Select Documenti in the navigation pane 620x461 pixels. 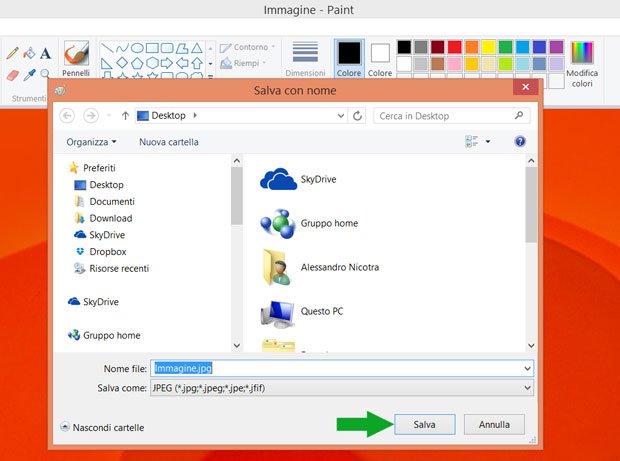click(x=105, y=202)
